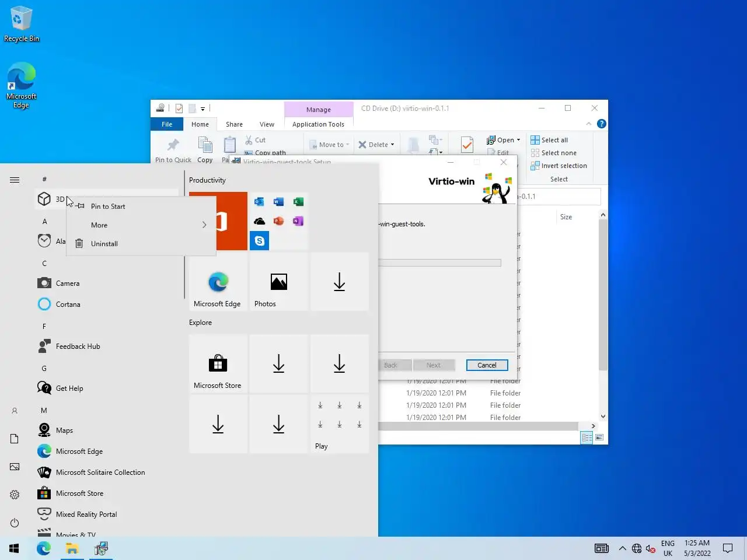Viewport: 747px width, 560px height.
Task: Open the More submenu in context menu
Action: pyautogui.click(x=141, y=225)
